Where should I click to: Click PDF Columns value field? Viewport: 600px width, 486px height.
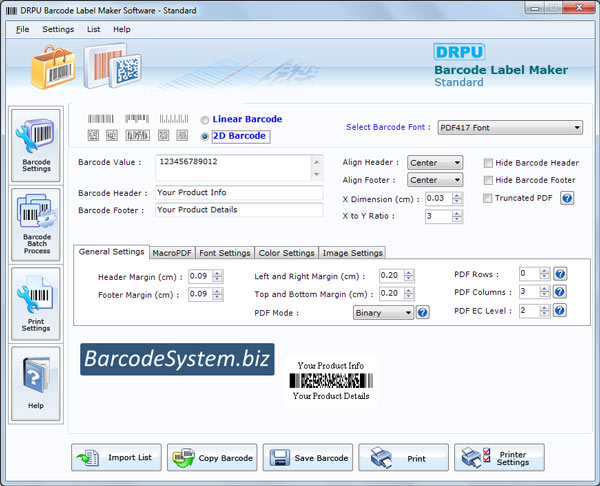tap(529, 292)
